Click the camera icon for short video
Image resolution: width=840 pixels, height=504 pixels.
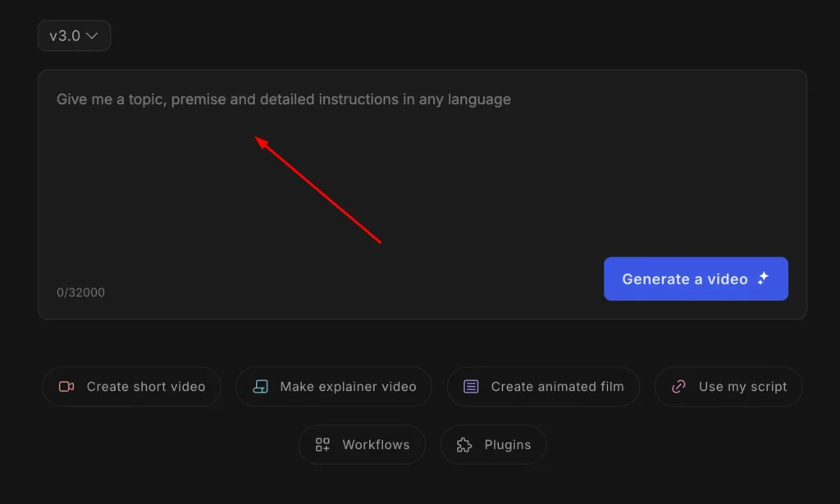click(x=66, y=386)
